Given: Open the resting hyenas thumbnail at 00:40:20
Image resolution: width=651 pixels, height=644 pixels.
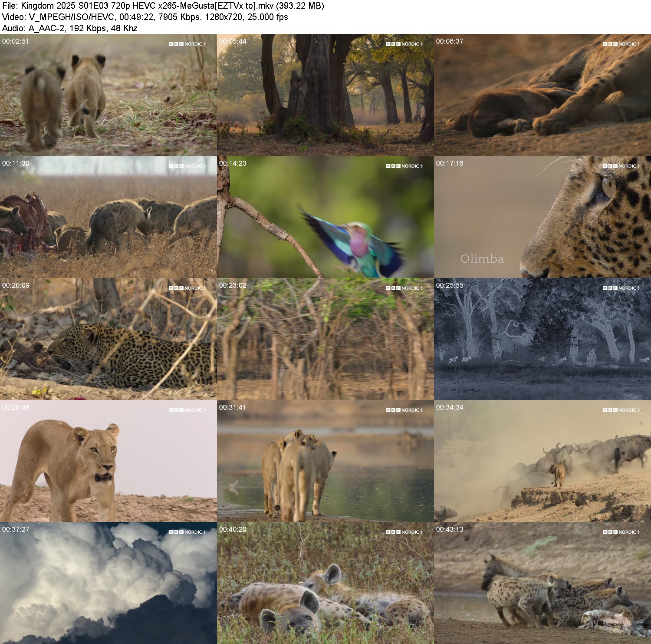Looking at the screenshot, I should (x=325, y=583).
